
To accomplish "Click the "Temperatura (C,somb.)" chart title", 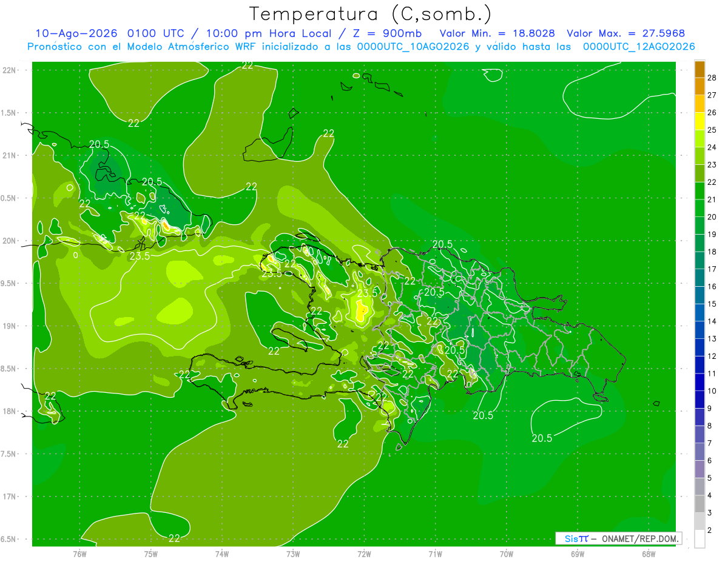I will coord(371,14).
